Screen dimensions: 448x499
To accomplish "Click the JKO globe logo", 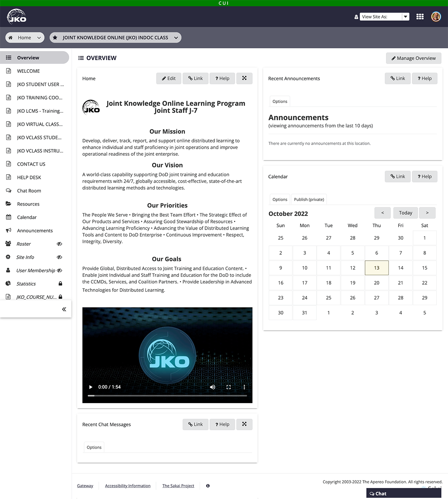I will (16, 16).
